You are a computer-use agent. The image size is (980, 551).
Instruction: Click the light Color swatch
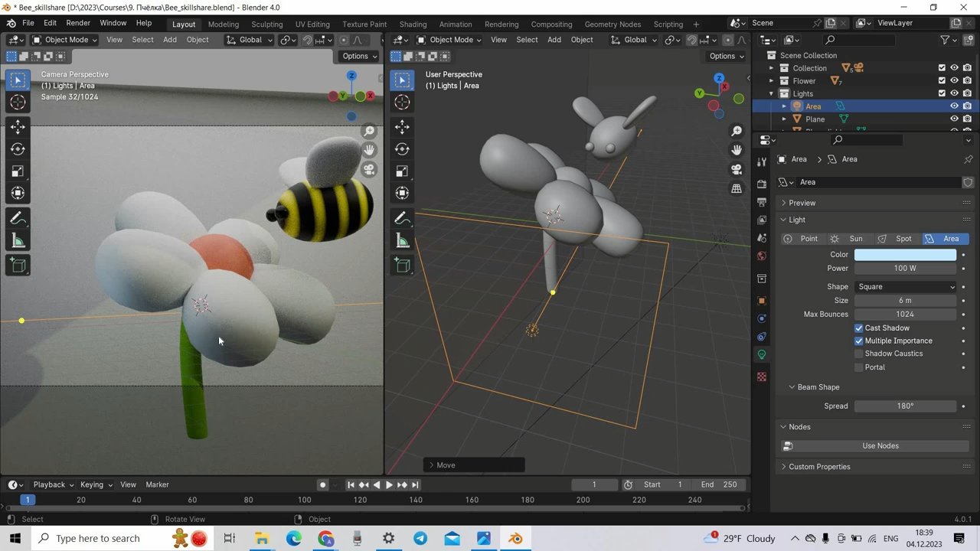click(905, 254)
